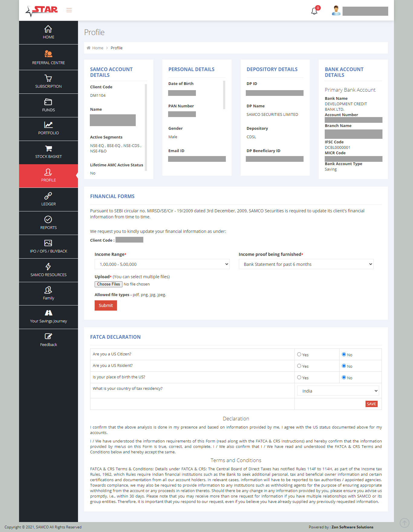Click Choose Files upload button
The image size is (413, 532).
(109, 284)
